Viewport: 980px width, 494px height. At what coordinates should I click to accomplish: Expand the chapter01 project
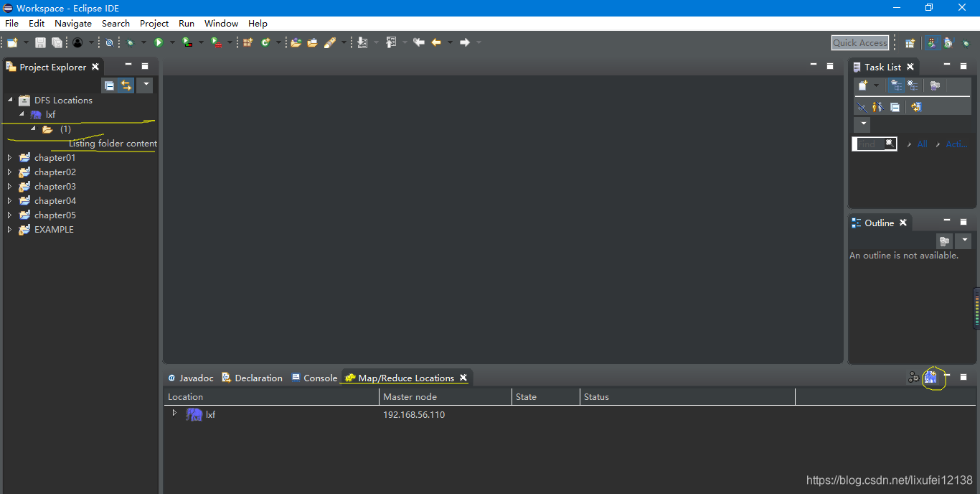[x=9, y=157]
